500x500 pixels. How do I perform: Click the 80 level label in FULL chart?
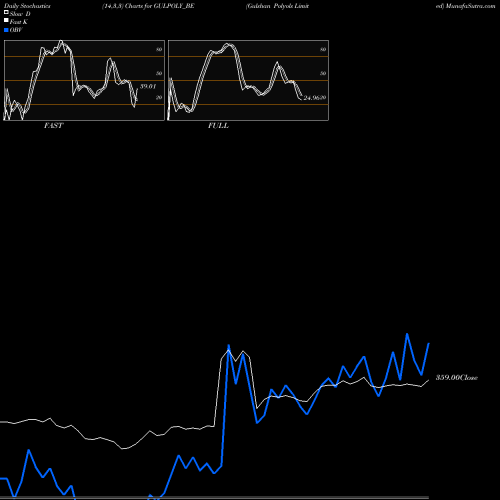coord(323,49)
